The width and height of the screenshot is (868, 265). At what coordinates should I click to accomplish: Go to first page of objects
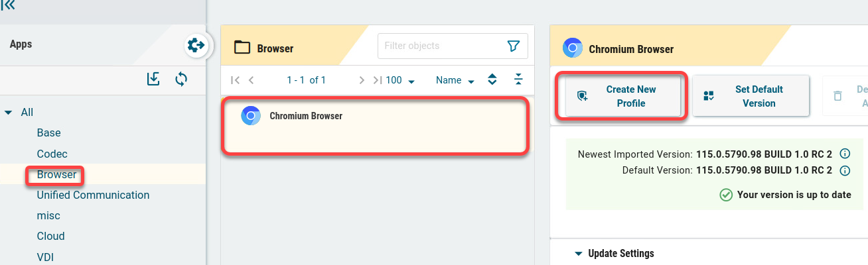tap(235, 80)
